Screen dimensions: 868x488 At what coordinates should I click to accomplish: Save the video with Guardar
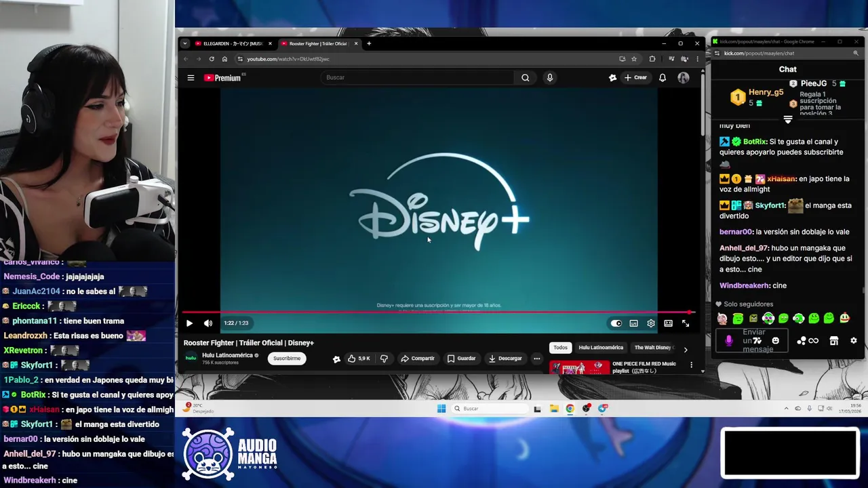(x=461, y=359)
